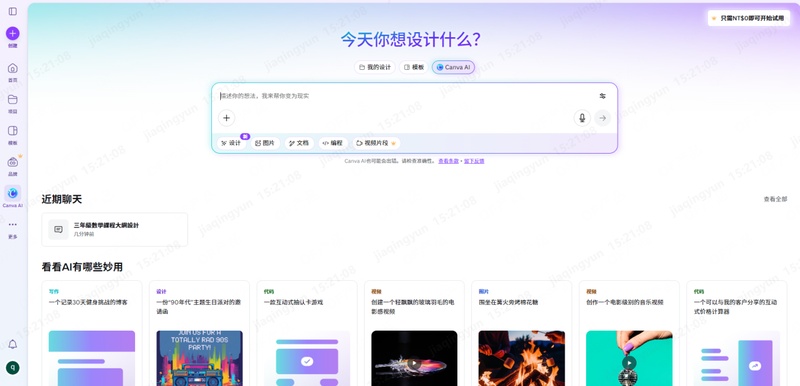Click 查看全部 link for recent chats
The height and width of the screenshot is (386, 800).
[x=775, y=199]
